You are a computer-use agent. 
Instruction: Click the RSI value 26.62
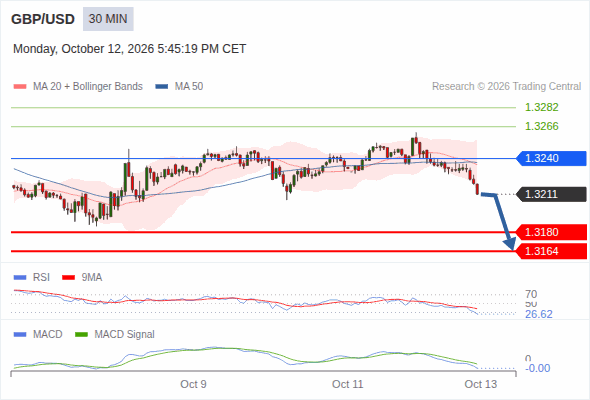tap(539, 314)
